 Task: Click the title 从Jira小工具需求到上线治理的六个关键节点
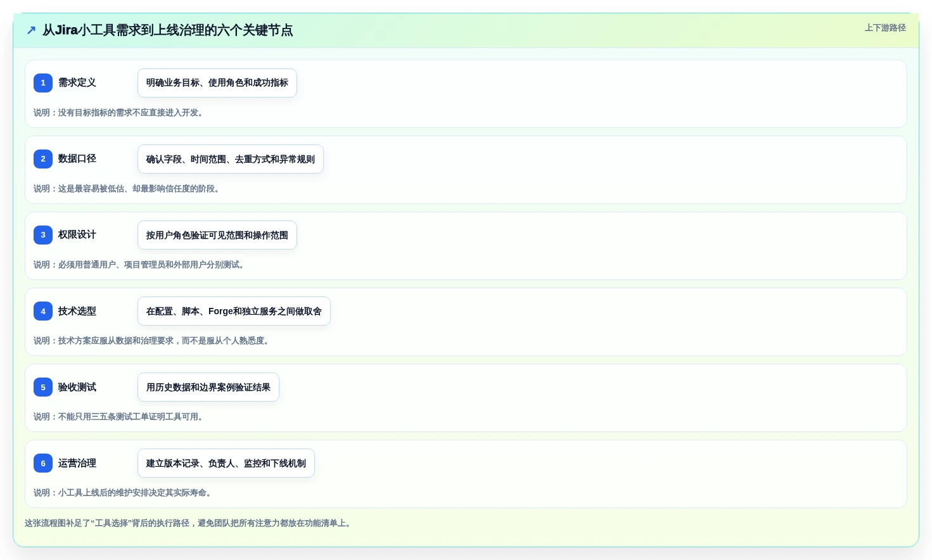167,30
